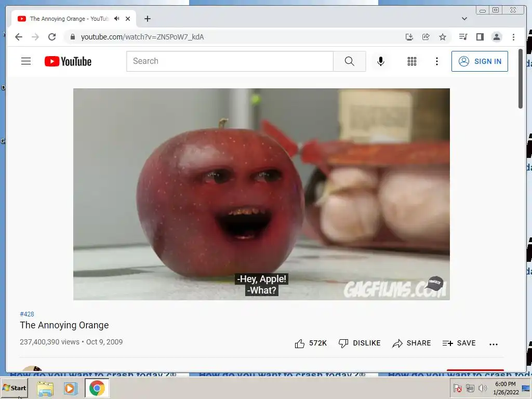Click the video player to pause
Screen dimensions: 532x399
(x=261, y=194)
